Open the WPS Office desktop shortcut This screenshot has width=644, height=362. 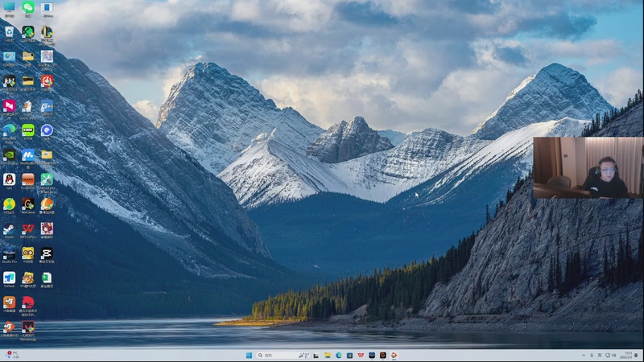pyautogui.click(x=28, y=230)
